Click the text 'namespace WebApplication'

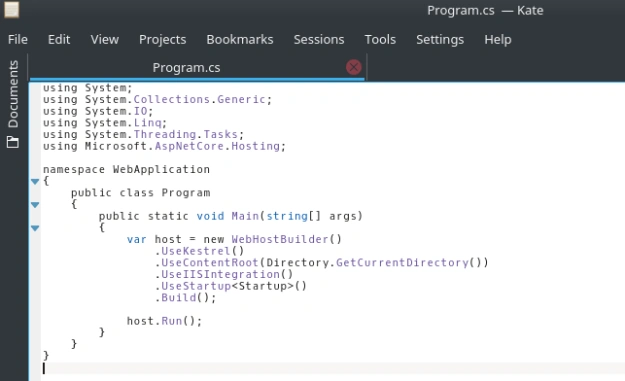tap(126, 169)
